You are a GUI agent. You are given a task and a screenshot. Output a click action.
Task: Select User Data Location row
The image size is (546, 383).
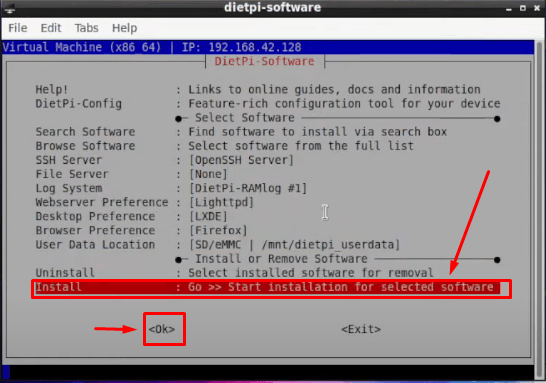pyautogui.click(x=268, y=245)
